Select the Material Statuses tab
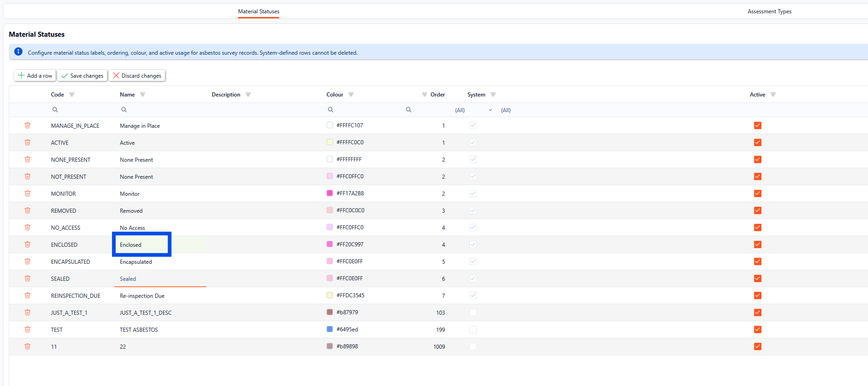The image size is (868, 386). point(259,11)
